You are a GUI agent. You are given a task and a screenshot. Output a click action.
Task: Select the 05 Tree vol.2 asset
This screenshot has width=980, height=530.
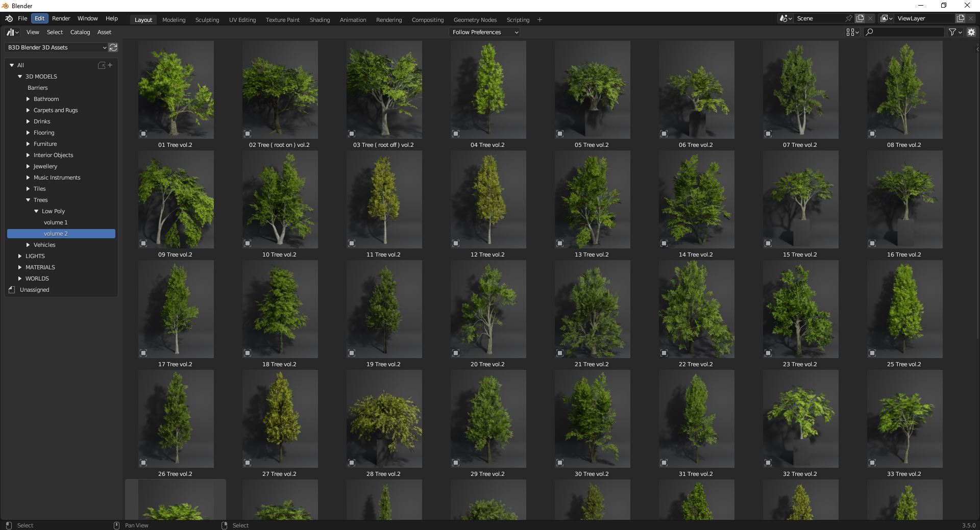pos(592,90)
